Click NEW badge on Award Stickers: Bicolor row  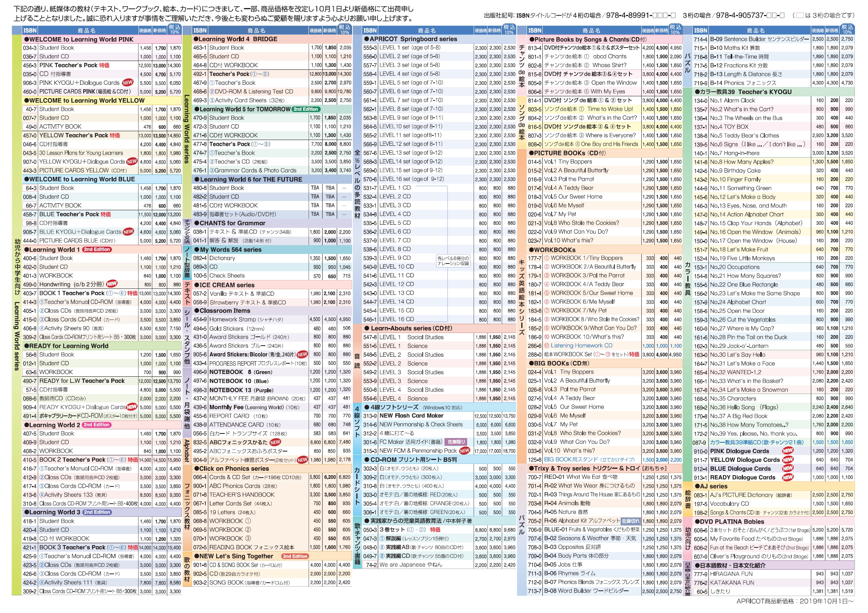(302, 354)
